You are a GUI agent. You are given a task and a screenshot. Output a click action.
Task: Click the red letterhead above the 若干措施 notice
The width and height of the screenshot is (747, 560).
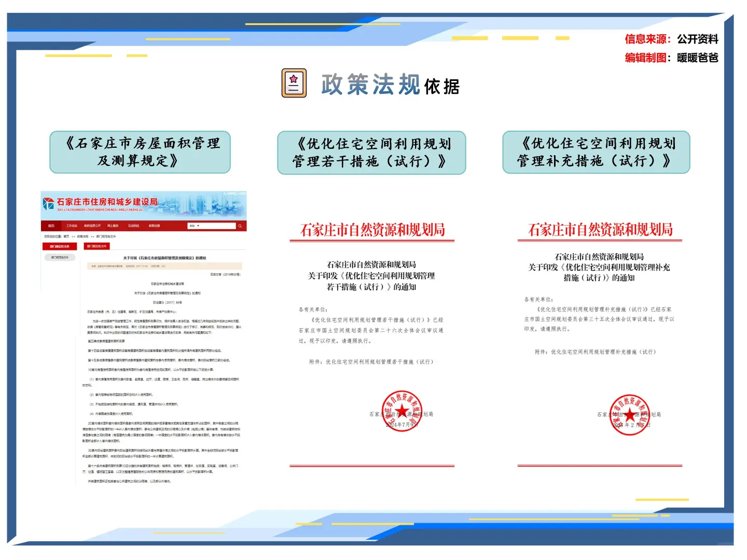[372, 230]
